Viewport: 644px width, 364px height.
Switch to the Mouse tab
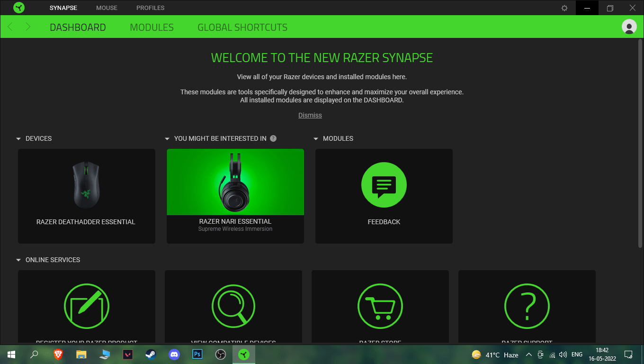click(x=107, y=8)
